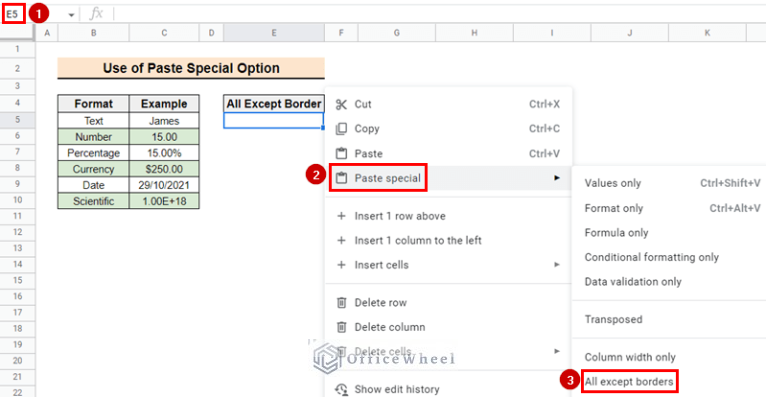Click the 'Use of Paste Special Option' title cell
Image resolution: width=766 pixels, height=397 pixels.
(x=191, y=68)
